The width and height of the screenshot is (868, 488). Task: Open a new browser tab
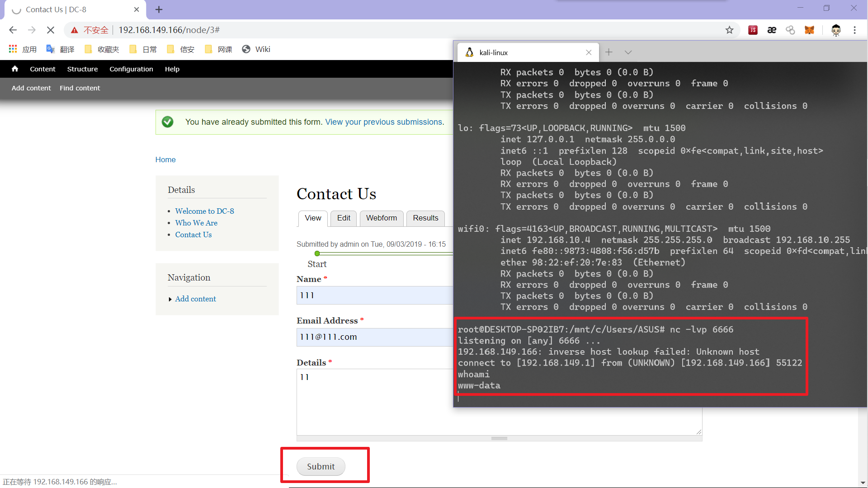(x=159, y=9)
